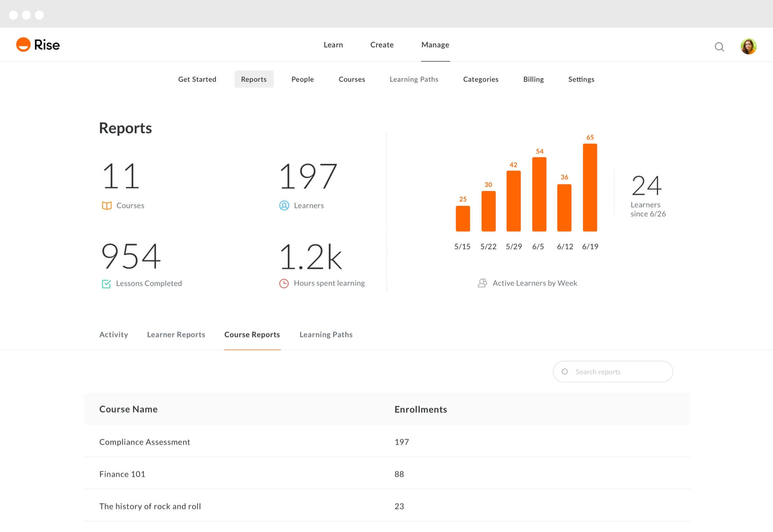Click the 6/19 bar showing 65
Screen dimensions: 773x532
(590, 188)
